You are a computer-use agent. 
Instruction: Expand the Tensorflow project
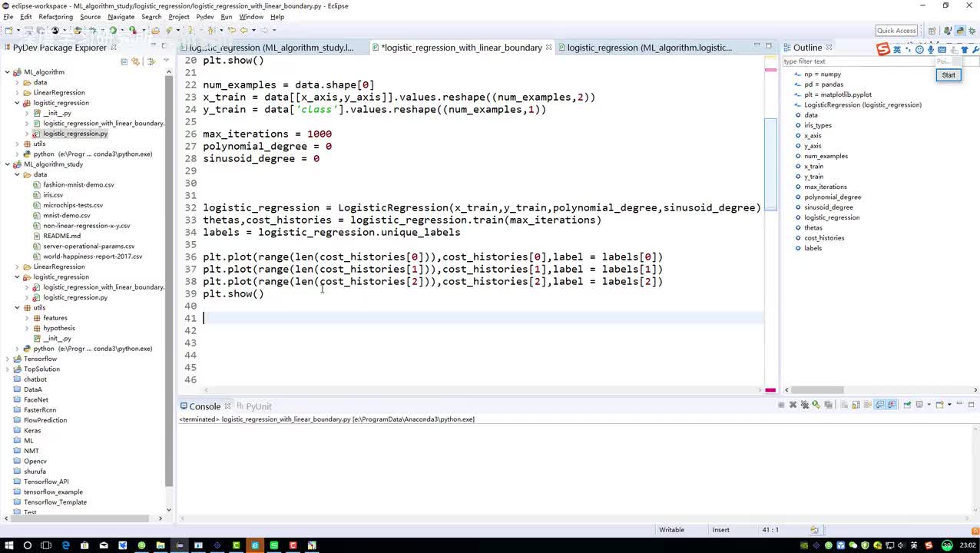8,359
